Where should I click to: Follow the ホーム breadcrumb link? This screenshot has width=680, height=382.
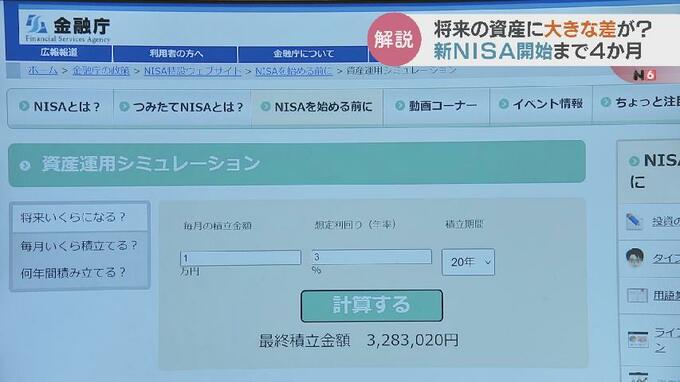(x=42, y=70)
